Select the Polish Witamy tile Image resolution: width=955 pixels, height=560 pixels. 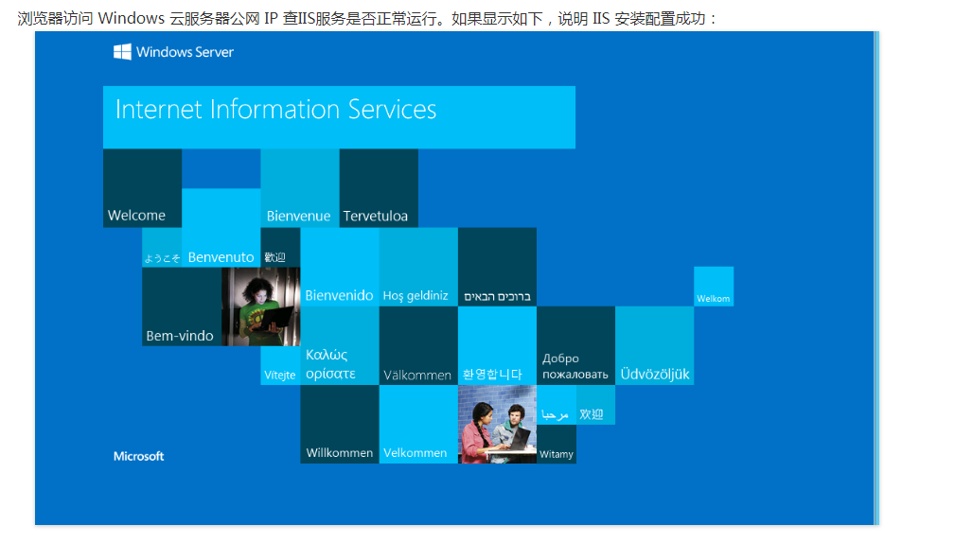click(x=557, y=445)
